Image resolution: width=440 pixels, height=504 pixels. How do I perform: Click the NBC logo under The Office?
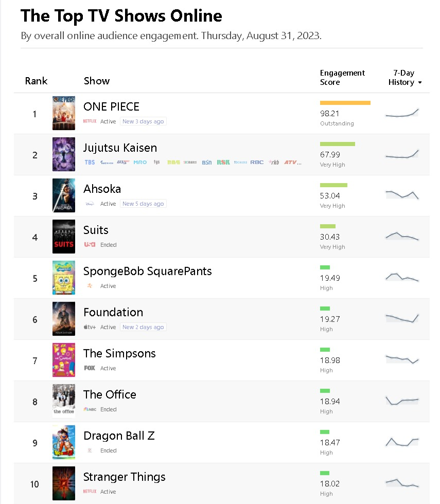tap(90, 409)
